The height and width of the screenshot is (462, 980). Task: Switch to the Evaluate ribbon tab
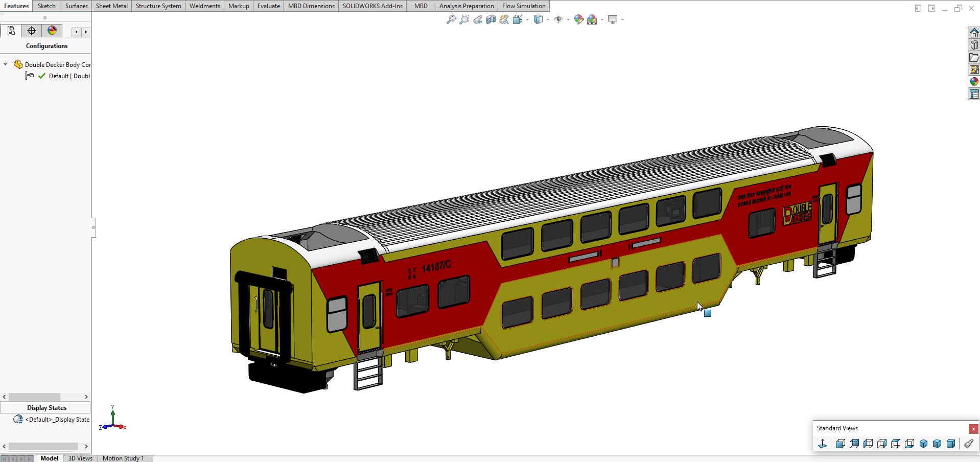[x=268, y=6]
